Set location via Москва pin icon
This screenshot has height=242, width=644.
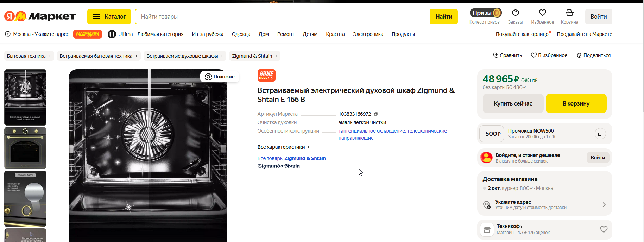pyautogui.click(x=8, y=34)
